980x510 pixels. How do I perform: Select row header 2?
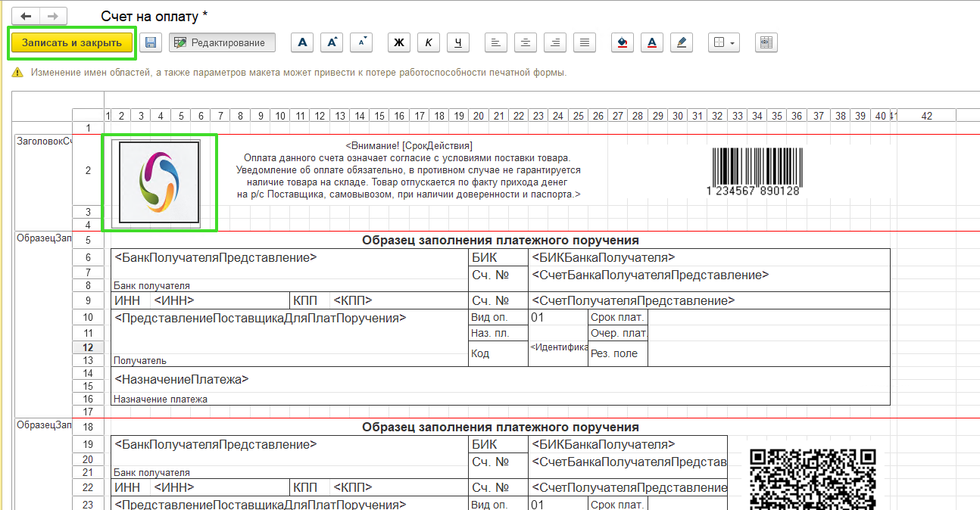point(88,170)
